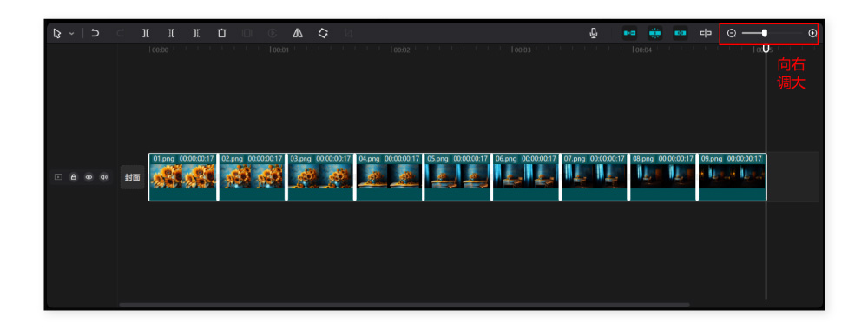Viewport: 868px width, 330px height.
Task: Mute the main video track
Action: (x=103, y=177)
